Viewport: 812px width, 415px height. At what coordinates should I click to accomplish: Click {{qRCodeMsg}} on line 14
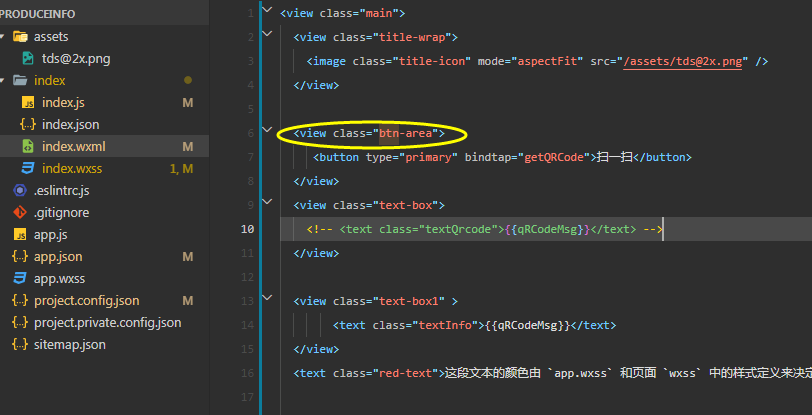click(x=527, y=325)
